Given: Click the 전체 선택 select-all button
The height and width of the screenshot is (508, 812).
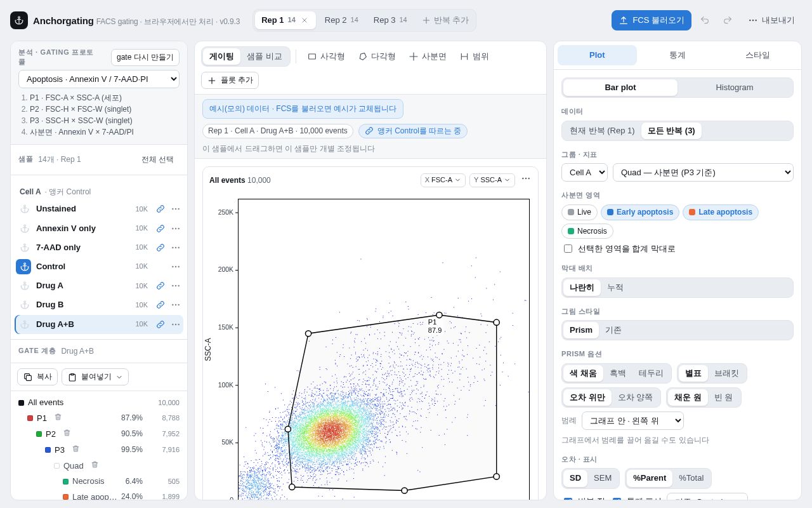Looking at the screenshot, I should pyautogui.click(x=157, y=160).
